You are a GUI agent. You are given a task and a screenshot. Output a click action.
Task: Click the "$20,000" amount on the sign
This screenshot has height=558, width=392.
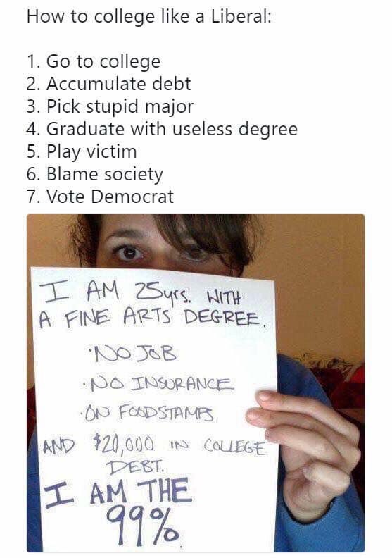[x=123, y=444]
